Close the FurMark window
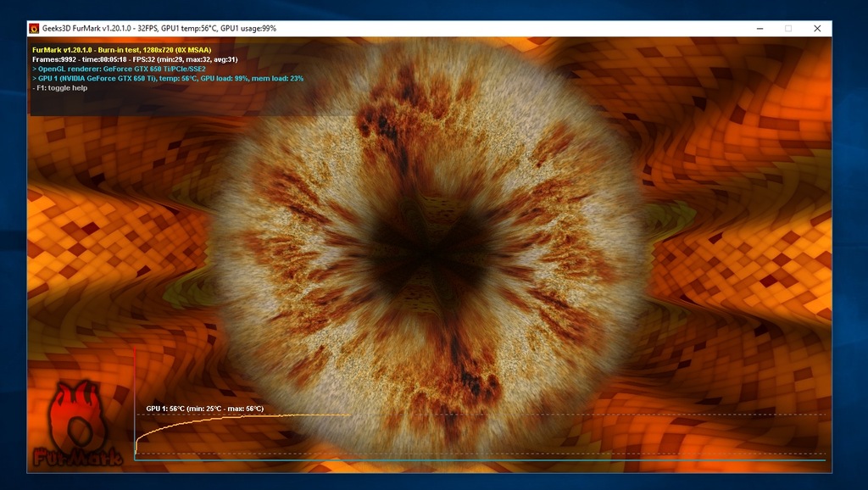Image resolution: width=868 pixels, height=490 pixels. click(817, 28)
